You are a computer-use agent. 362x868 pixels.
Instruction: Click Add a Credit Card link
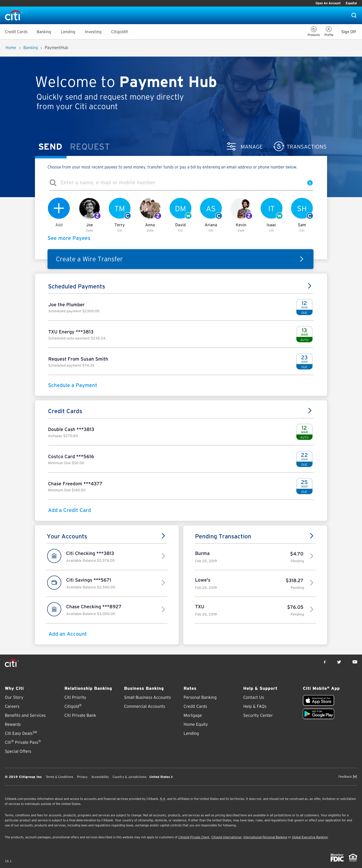click(x=69, y=510)
